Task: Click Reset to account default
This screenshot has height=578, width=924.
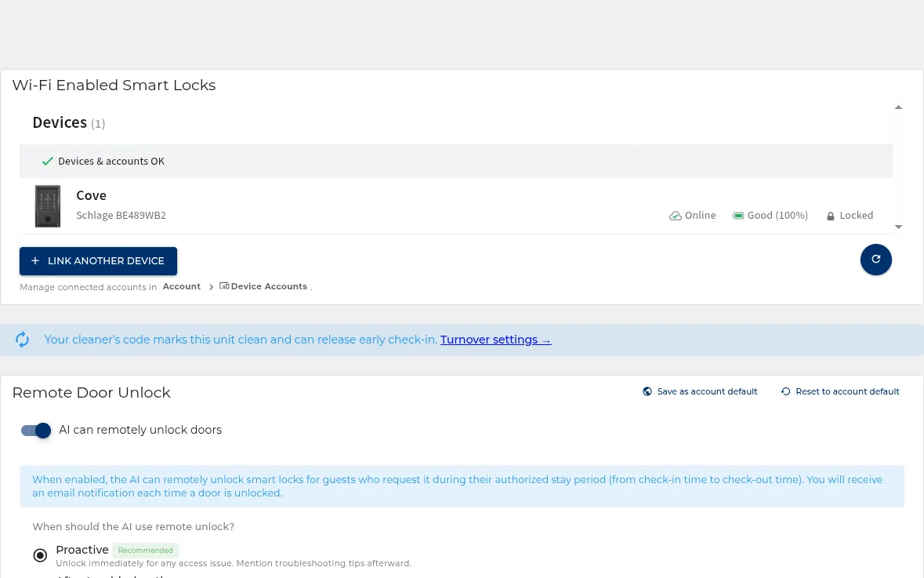Action: (840, 391)
